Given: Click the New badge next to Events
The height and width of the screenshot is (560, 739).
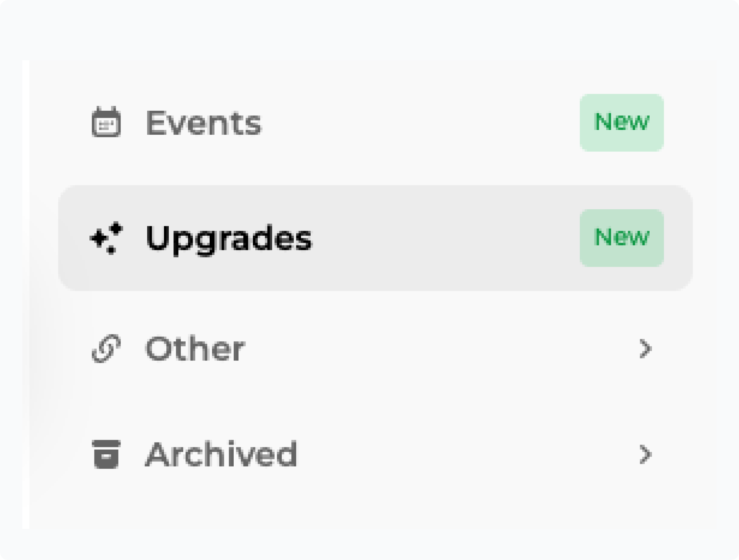Looking at the screenshot, I should [x=621, y=123].
